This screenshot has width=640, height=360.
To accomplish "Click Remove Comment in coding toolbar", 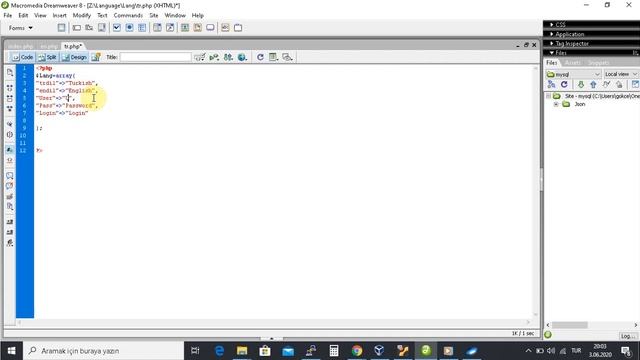I will point(10,186).
